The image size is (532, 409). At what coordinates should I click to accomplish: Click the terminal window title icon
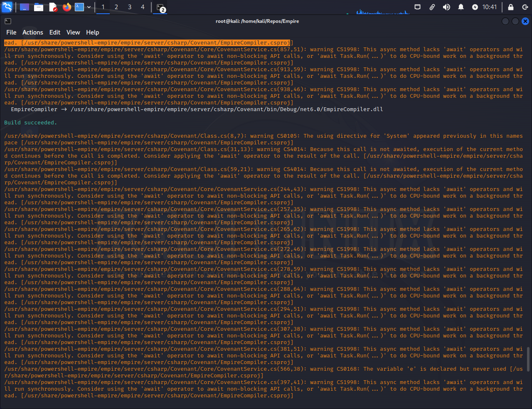coord(8,21)
